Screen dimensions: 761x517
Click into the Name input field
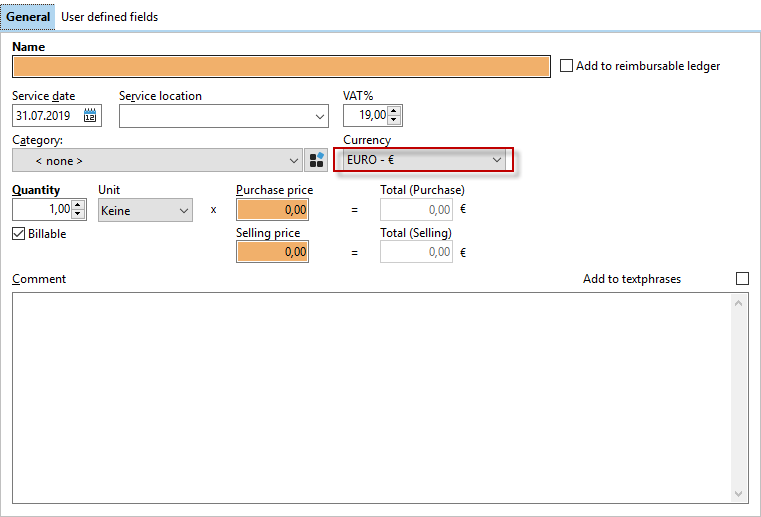pyautogui.click(x=281, y=67)
